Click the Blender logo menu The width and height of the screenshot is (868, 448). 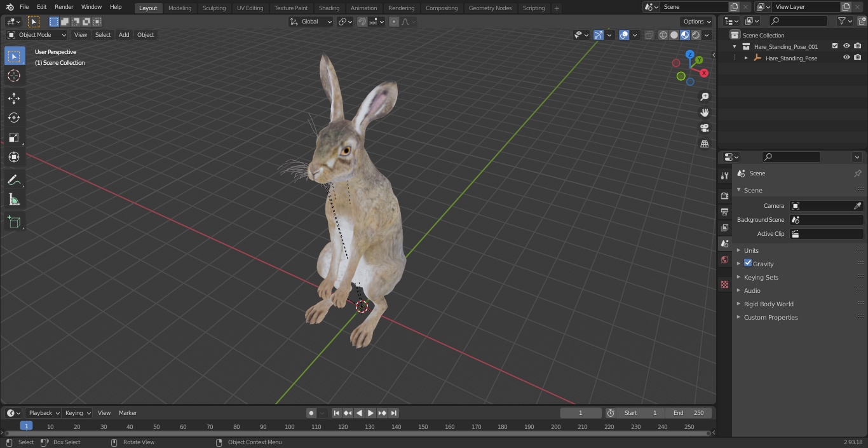10,7
